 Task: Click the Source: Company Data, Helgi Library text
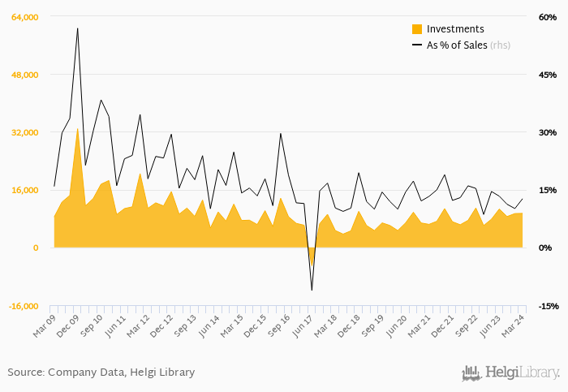(101, 373)
